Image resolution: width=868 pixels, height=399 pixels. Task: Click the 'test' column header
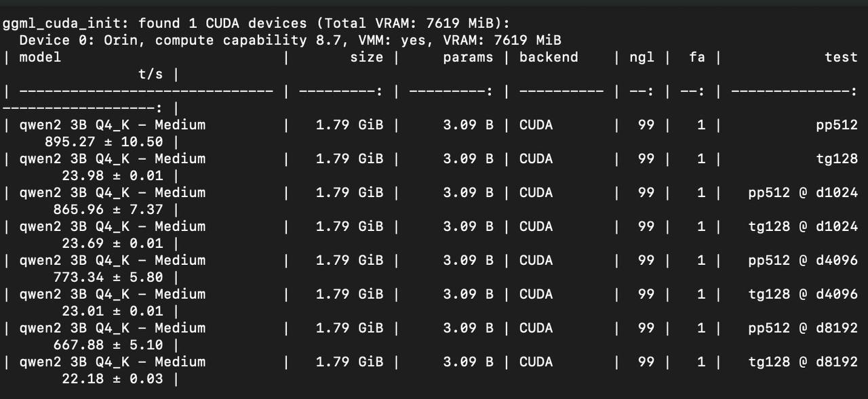point(841,58)
